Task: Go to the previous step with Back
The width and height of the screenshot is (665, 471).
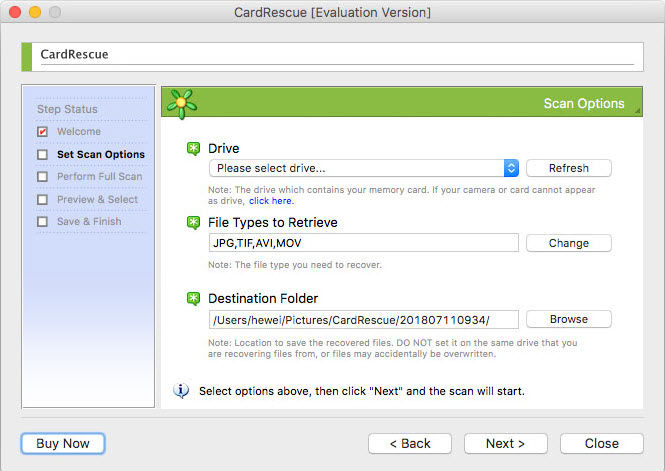Action: pos(410,443)
